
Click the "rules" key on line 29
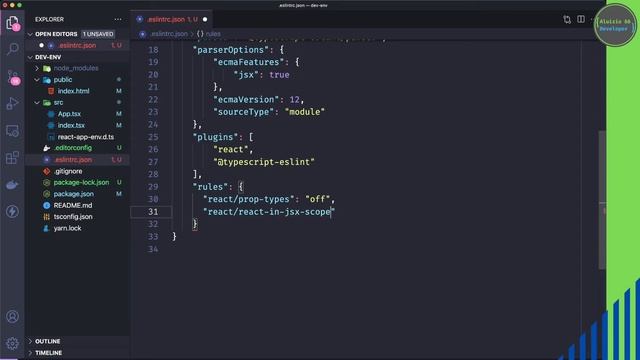click(210, 187)
